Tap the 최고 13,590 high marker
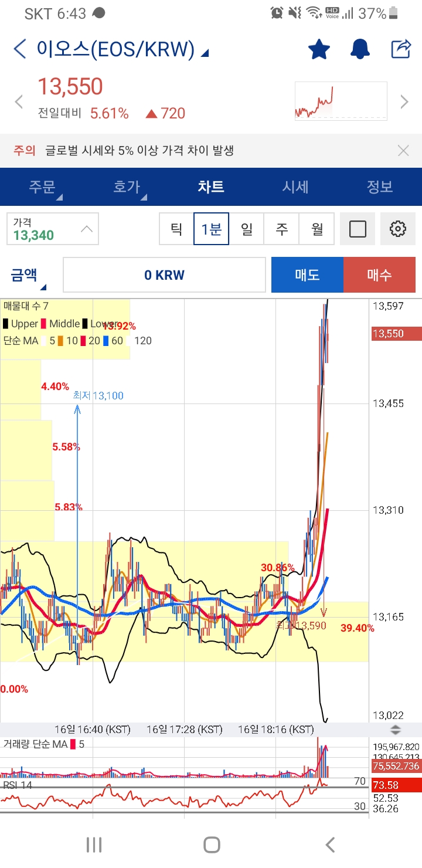This screenshot has height=868, width=422. point(301,626)
